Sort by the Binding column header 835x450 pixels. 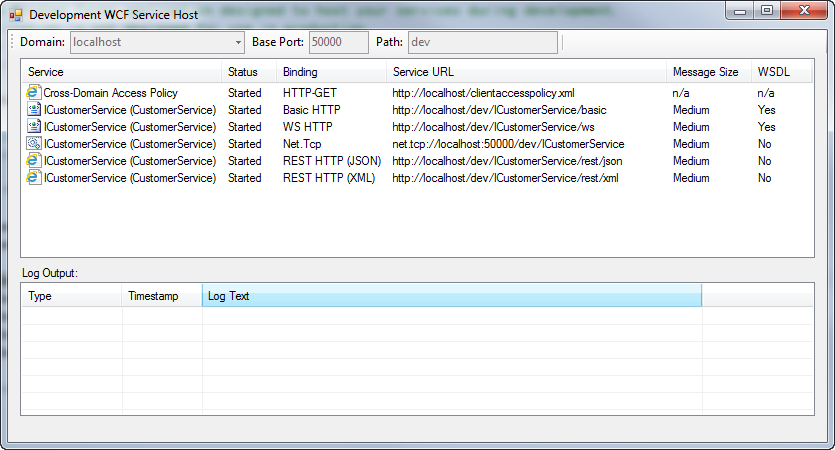point(331,71)
